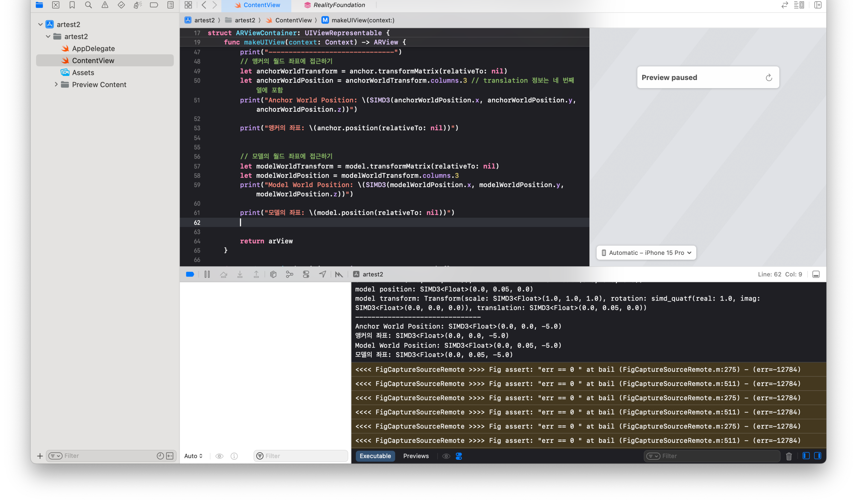Open the Bookmark navigator icon
857x504 pixels.
pos(72,5)
